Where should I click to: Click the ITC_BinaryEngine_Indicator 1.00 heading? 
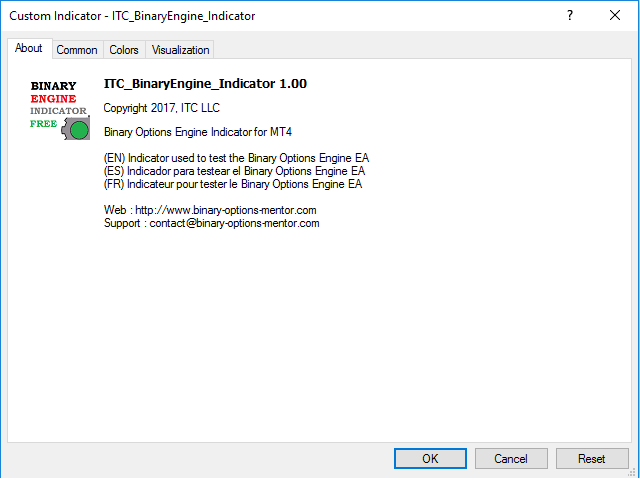point(205,84)
